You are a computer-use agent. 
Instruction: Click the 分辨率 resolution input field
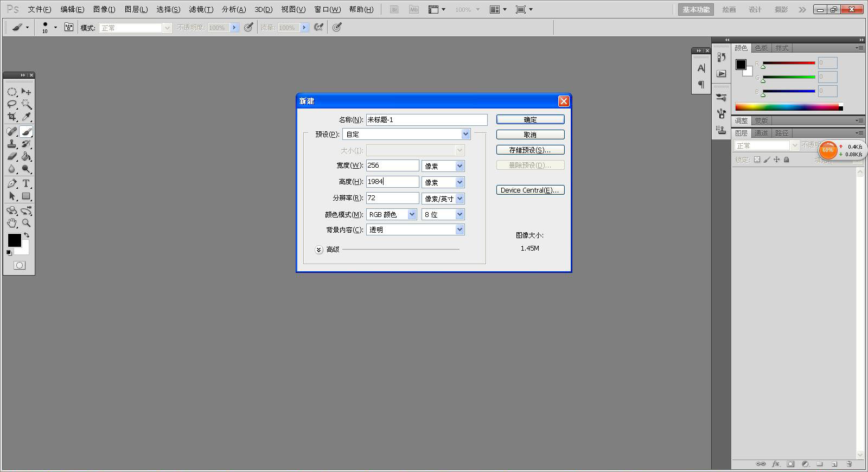393,198
